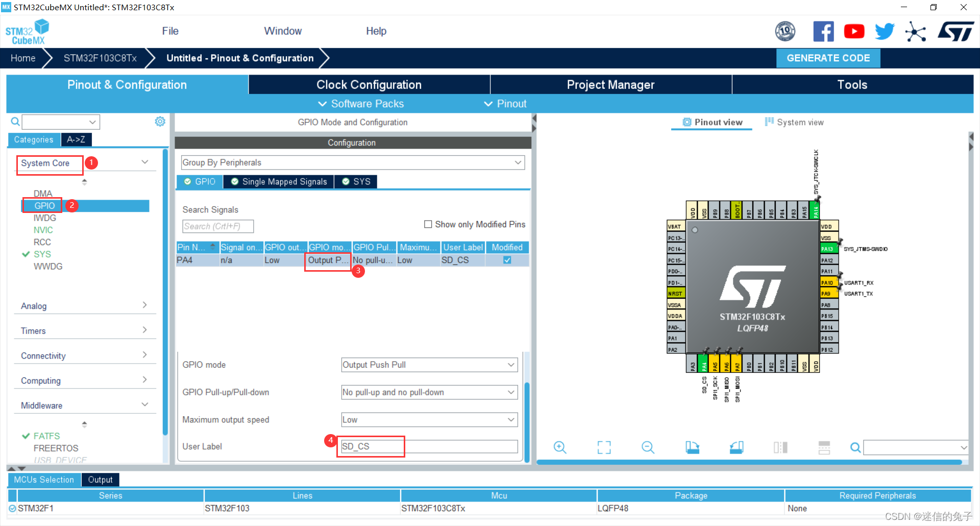Open the GPIO mode dropdown
Image resolution: width=980 pixels, height=526 pixels.
[x=429, y=365]
